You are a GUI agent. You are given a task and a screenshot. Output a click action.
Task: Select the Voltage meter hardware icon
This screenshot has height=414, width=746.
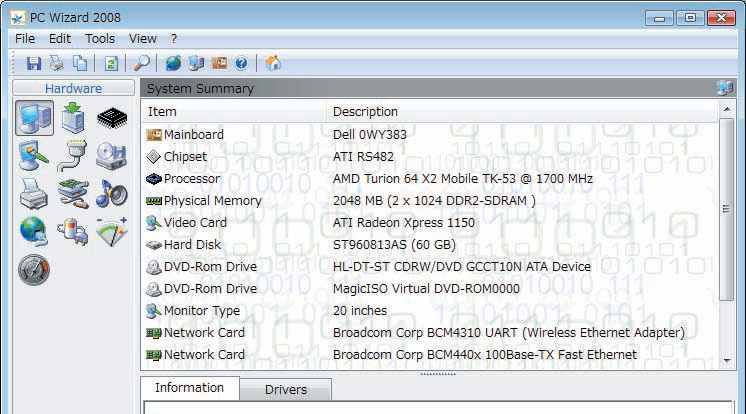coord(112,231)
